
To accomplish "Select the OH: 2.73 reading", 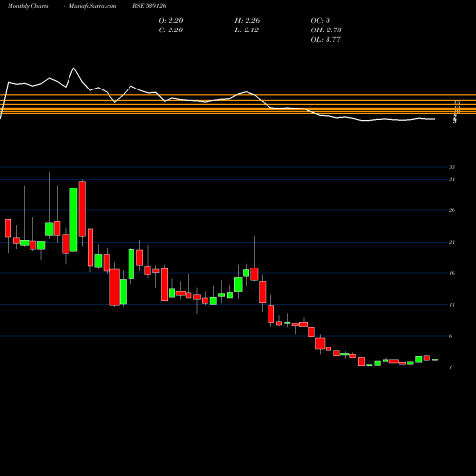I will (x=326, y=30).
